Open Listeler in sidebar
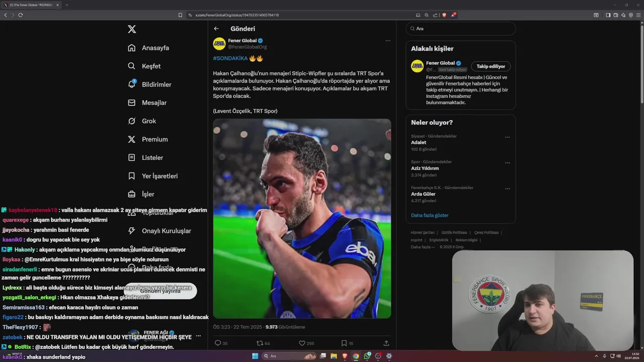The width and height of the screenshot is (644, 362). (145, 157)
